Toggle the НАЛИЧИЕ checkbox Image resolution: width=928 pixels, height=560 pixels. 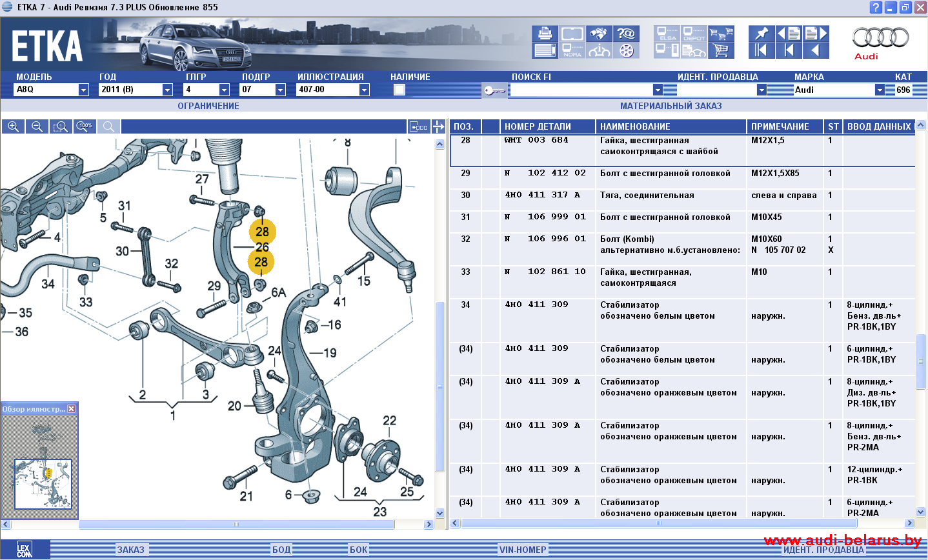(x=399, y=90)
